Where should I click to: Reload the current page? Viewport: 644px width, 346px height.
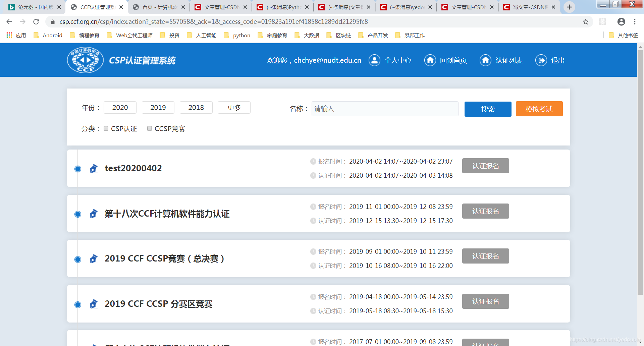click(x=36, y=21)
